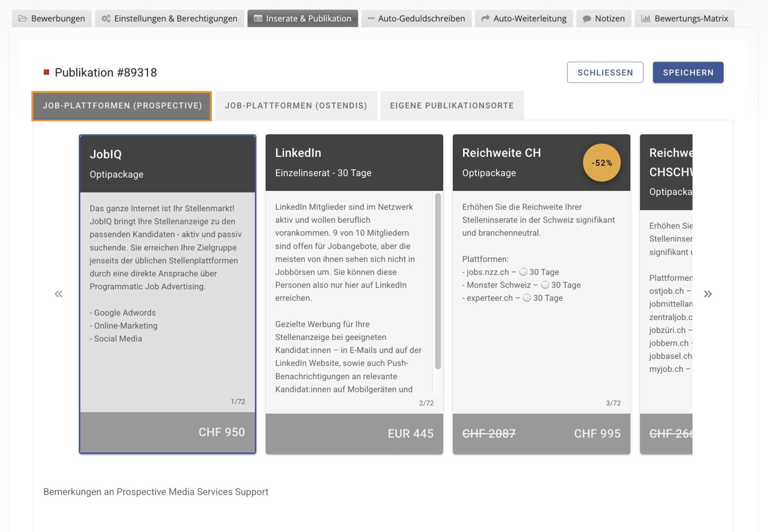Click the -52% discount badge
This screenshot has width=768, height=532.
602,163
